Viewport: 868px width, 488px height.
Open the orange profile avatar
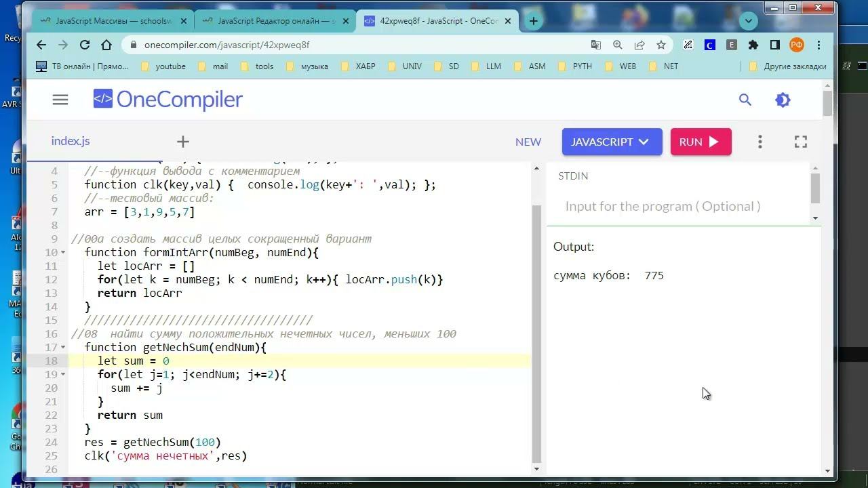click(797, 45)
